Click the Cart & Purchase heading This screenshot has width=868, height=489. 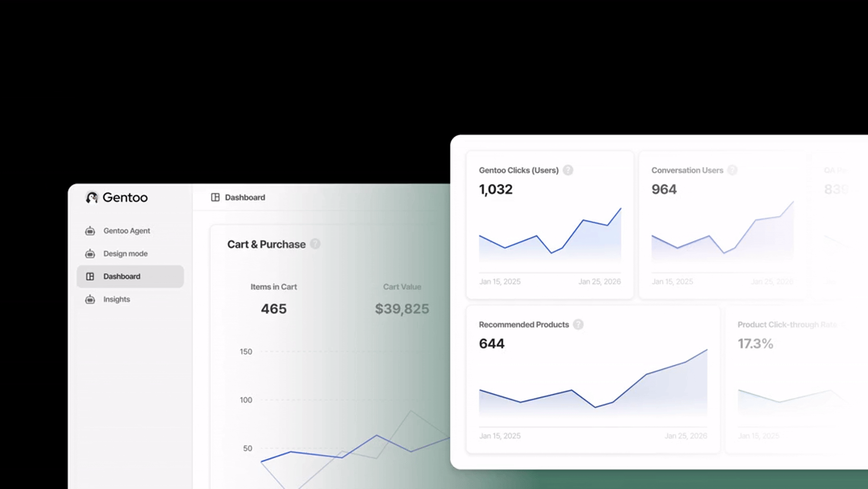266,244
